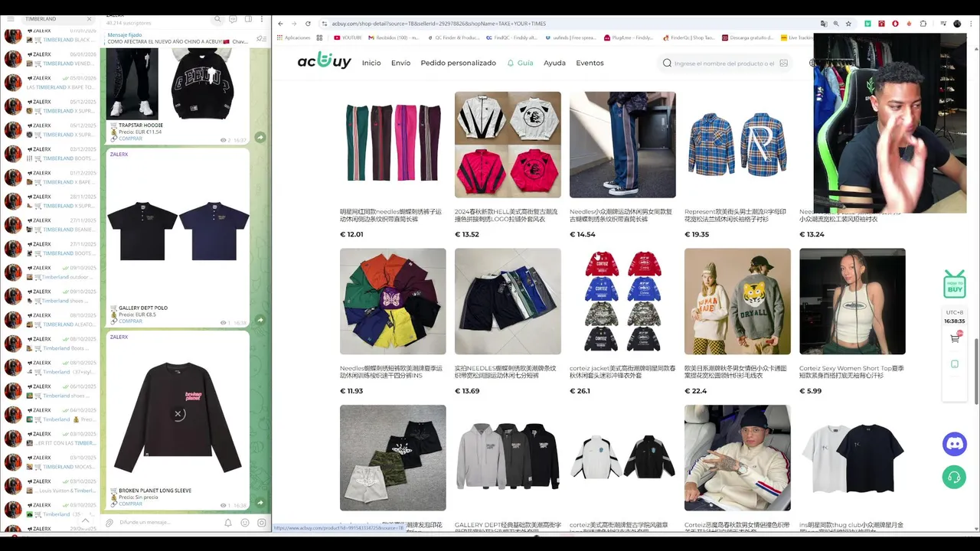Viewport: 980px width, 551px height.
Task: Forward the Trapstar Hoodie post
Action: point(260,137)
